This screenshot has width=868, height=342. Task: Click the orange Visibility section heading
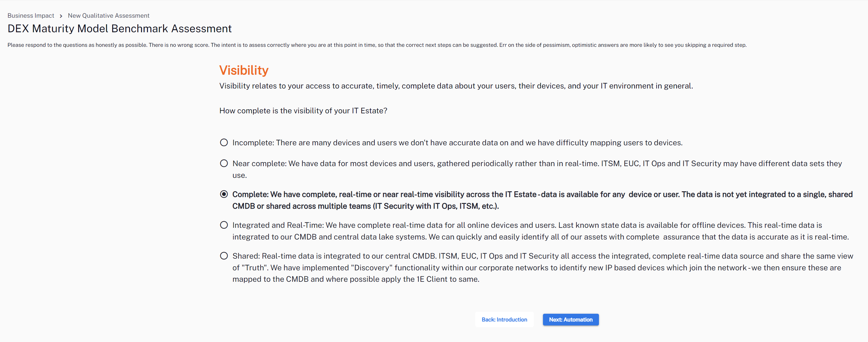coord(244,71)
